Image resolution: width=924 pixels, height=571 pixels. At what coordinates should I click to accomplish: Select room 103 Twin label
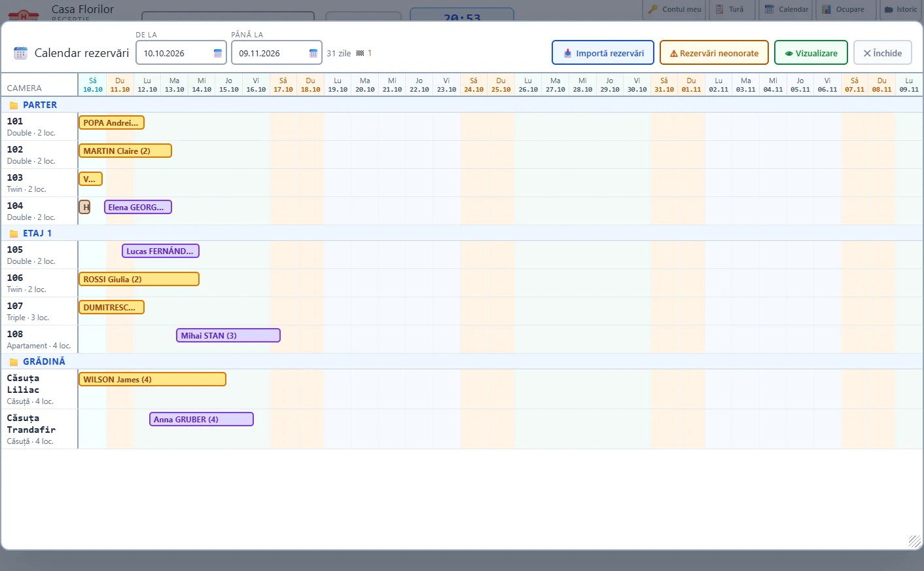(x=39, y=183)
